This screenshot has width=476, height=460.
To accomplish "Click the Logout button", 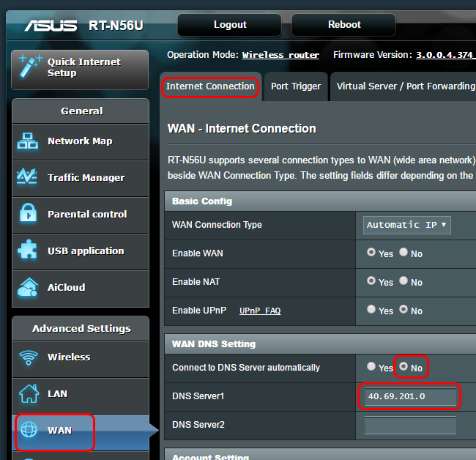I will [230, 25].
